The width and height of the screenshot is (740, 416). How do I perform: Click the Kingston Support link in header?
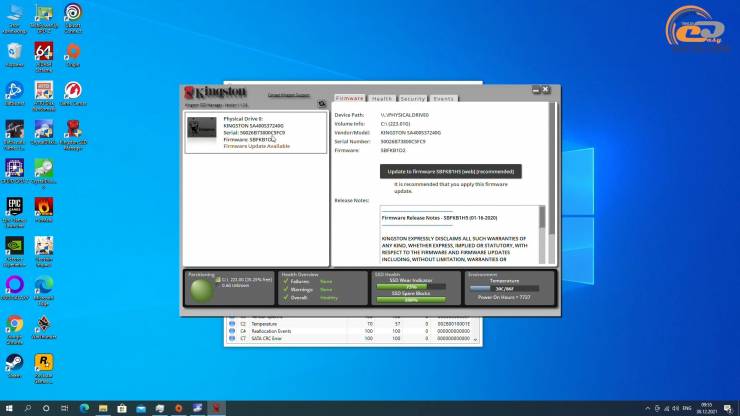pyautogui.click(x=288, y=94)
